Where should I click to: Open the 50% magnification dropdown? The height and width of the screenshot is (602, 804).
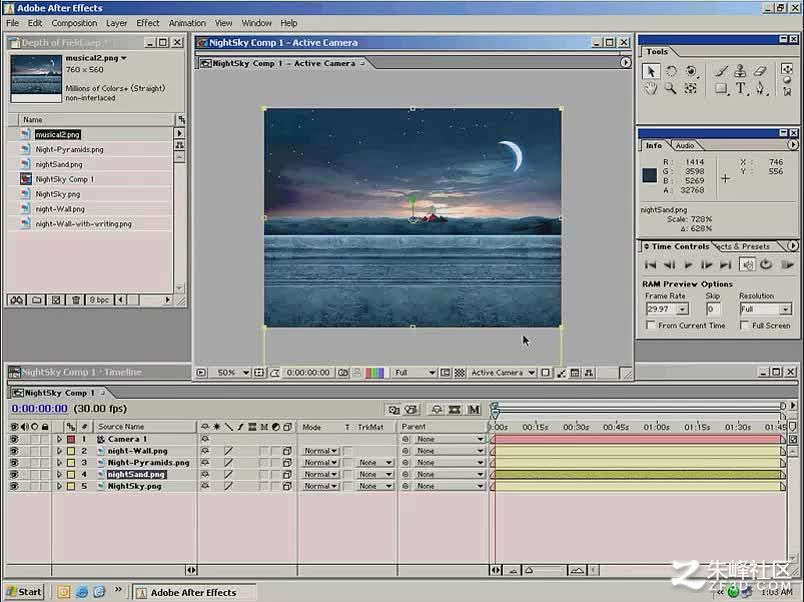231,373
